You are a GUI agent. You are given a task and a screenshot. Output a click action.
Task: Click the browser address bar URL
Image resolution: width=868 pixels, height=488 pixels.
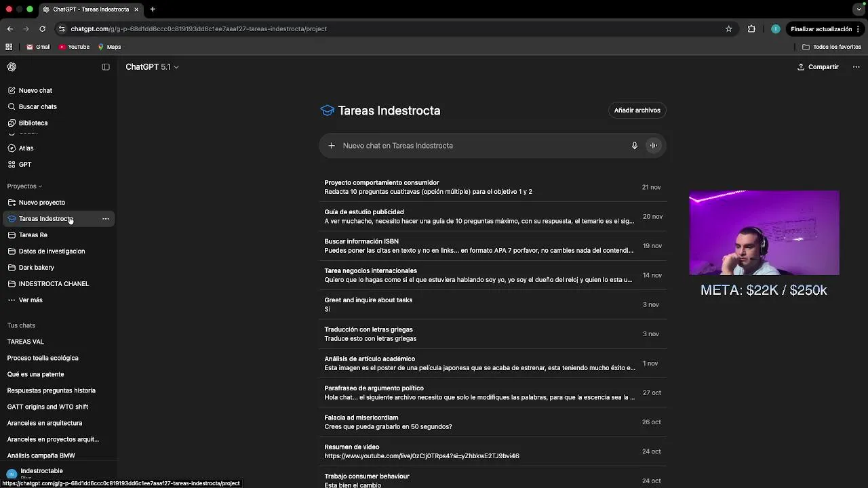199,29
